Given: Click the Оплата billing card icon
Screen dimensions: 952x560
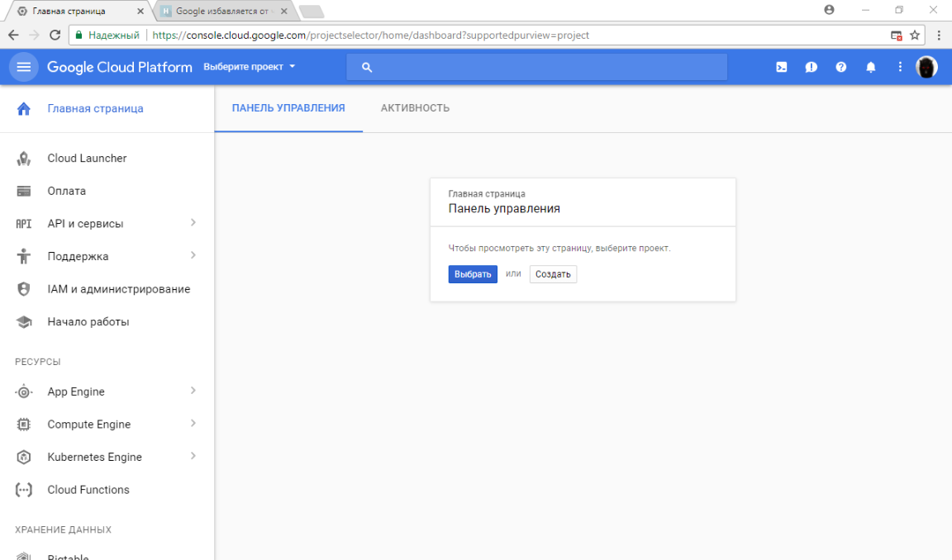Looking at the screenshot, I should pyautogui.click(x=24, y=191).
